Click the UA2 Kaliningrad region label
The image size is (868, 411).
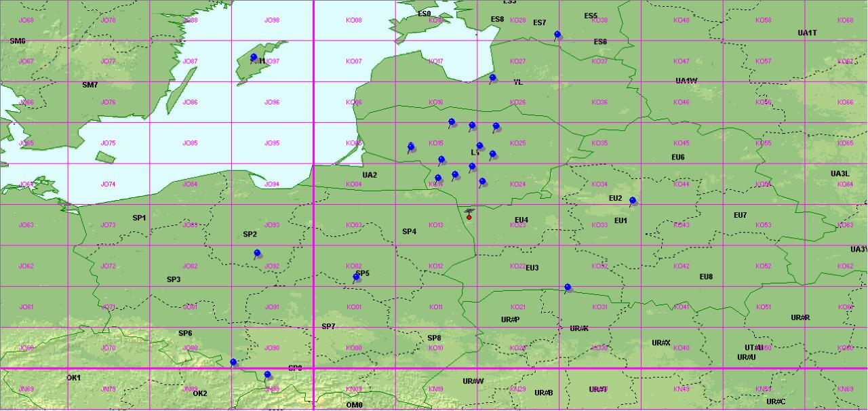[x=370, y=175]
